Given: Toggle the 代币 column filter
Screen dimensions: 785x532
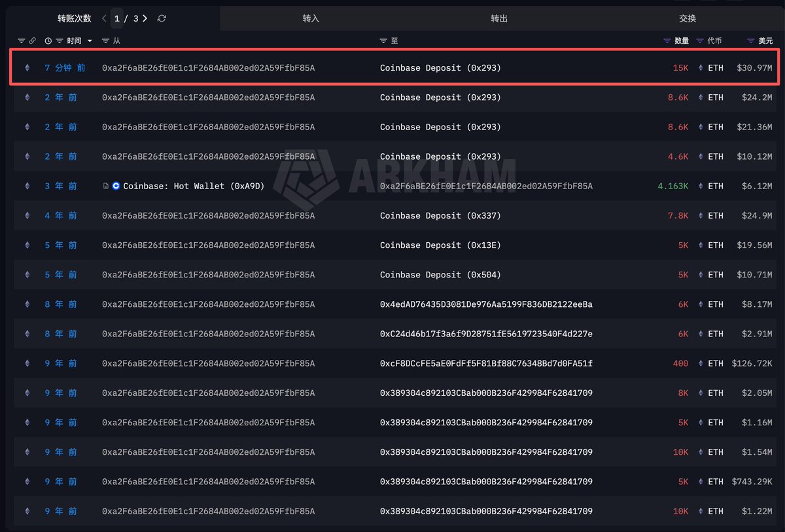Looking at the screenshot, I should (x=699, y=41).
